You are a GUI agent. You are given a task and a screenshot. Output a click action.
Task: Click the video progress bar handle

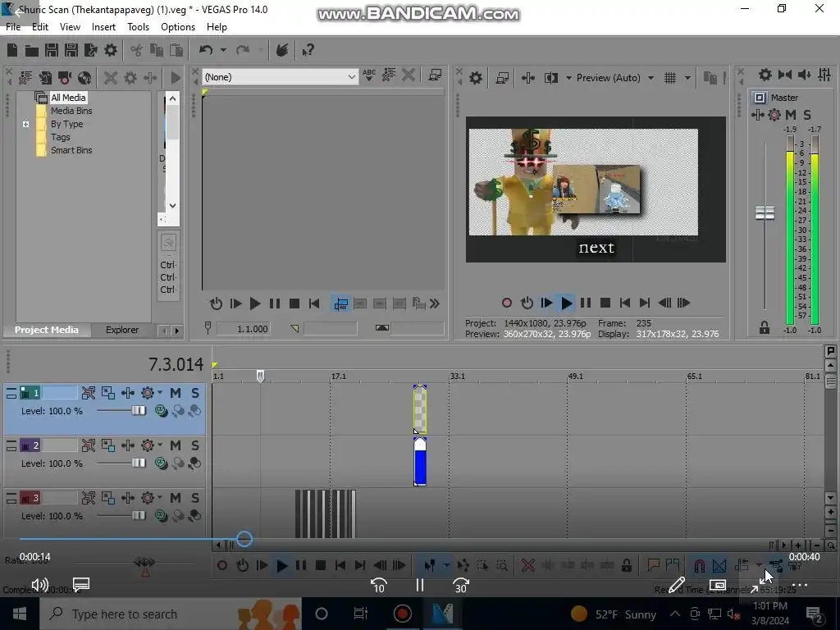[244, 539]
